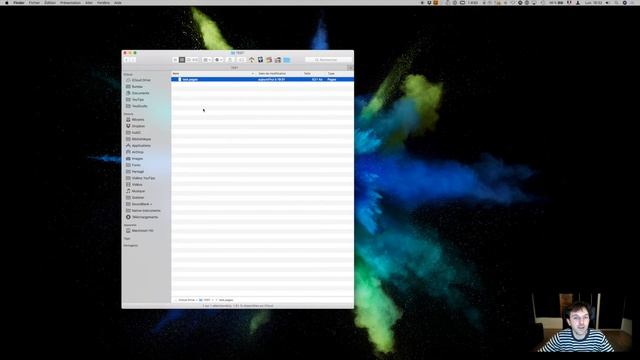Go back using the Finder back arrow
Viewport: 640px width, 360px height.
pyautogui.click(x=127, y=60)
